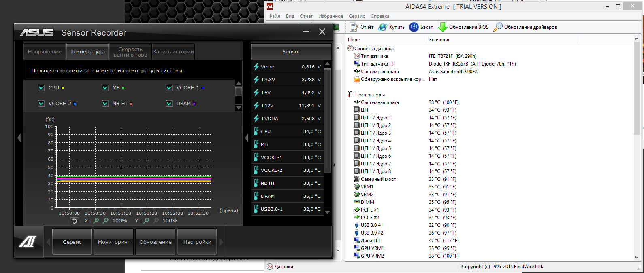Open the Справка menu in AIDA64

pos(380,16)
